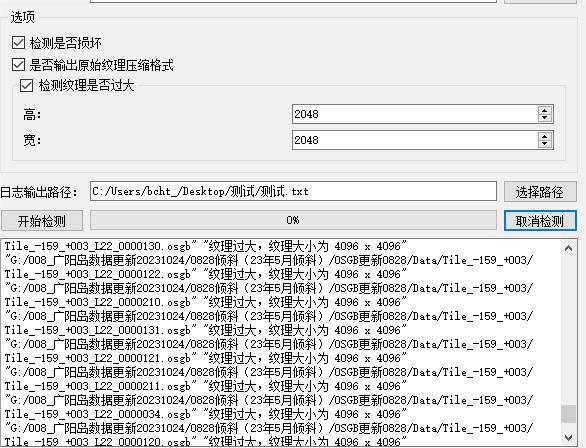Click the 开始检测 button
586x448 pixels.
[42, 221]
